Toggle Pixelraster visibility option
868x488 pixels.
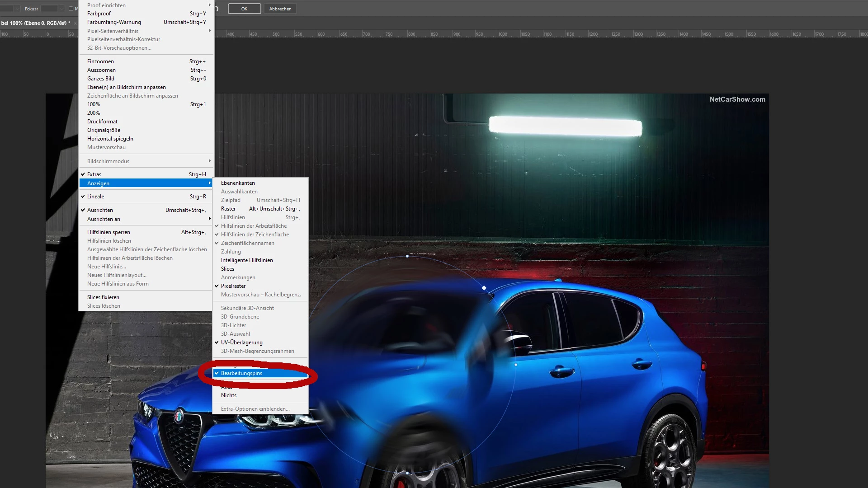coord(233,286)
